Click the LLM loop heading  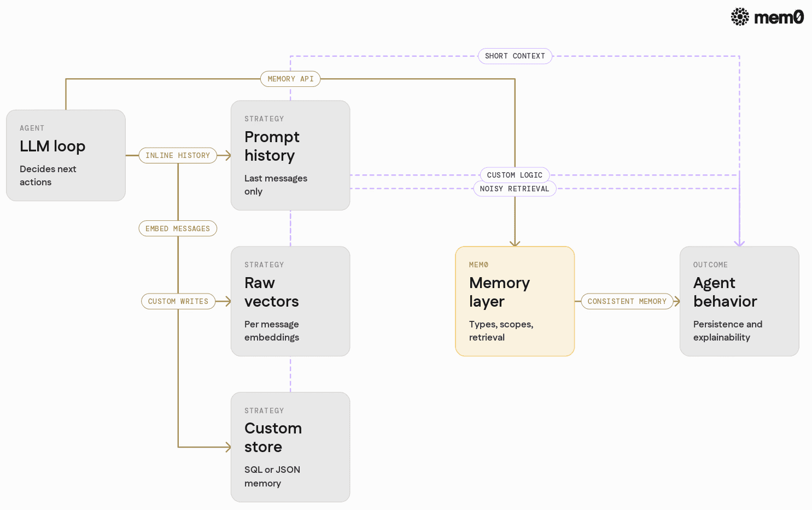(x=52, y=146)
